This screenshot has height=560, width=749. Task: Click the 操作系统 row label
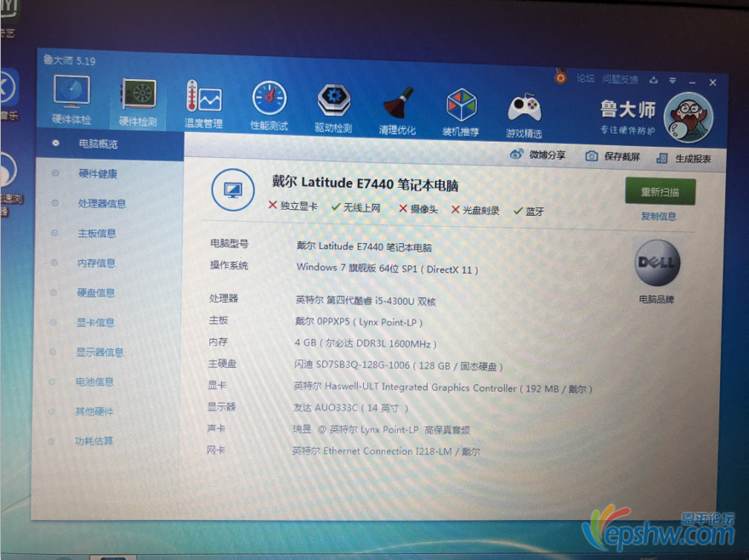coord(229,265)
